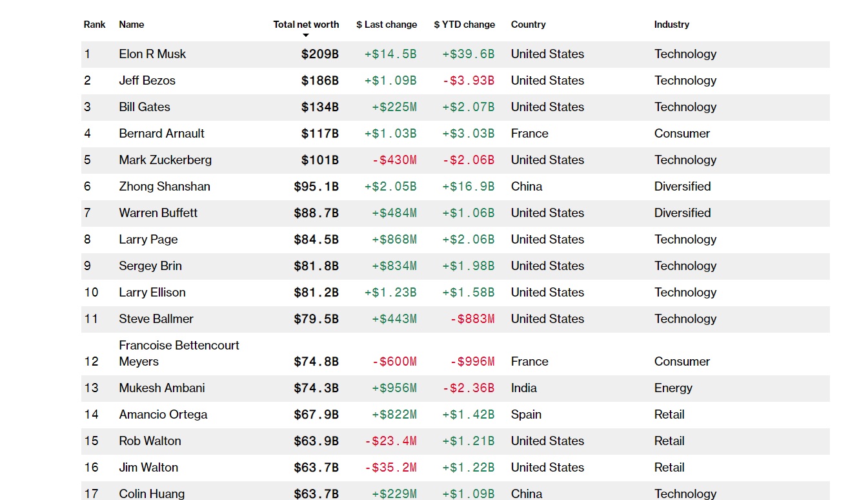Open Mukesh Ambani's profile

click(x=162, y=388)
